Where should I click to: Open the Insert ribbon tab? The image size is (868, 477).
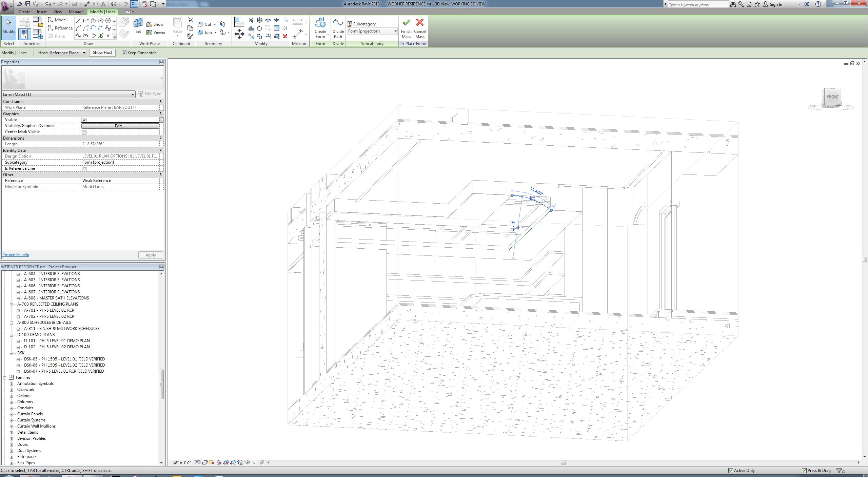42,12
